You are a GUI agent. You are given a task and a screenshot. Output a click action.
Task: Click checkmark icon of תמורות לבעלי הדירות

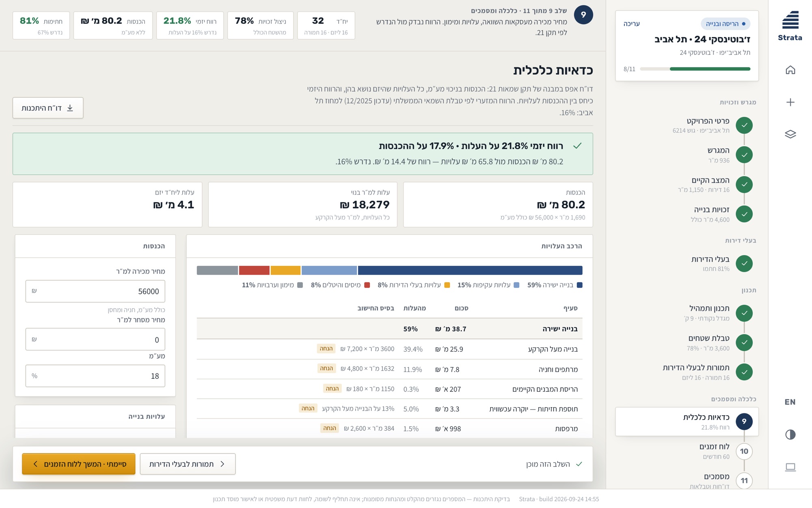pyautogui.click(x=744, y=372)
